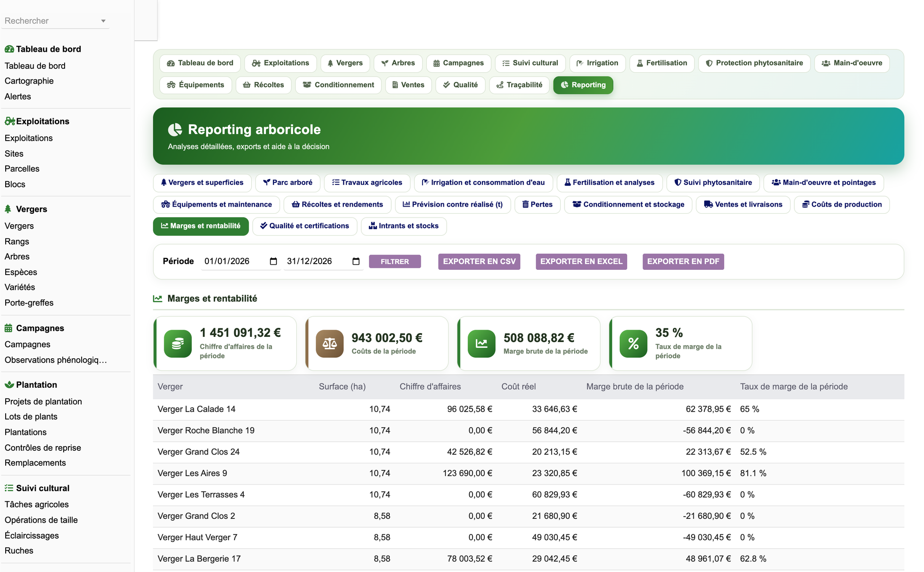Show Prévision contre réalisé (t) report
This screenshot has height=572, width=924.
coord(453,205)
